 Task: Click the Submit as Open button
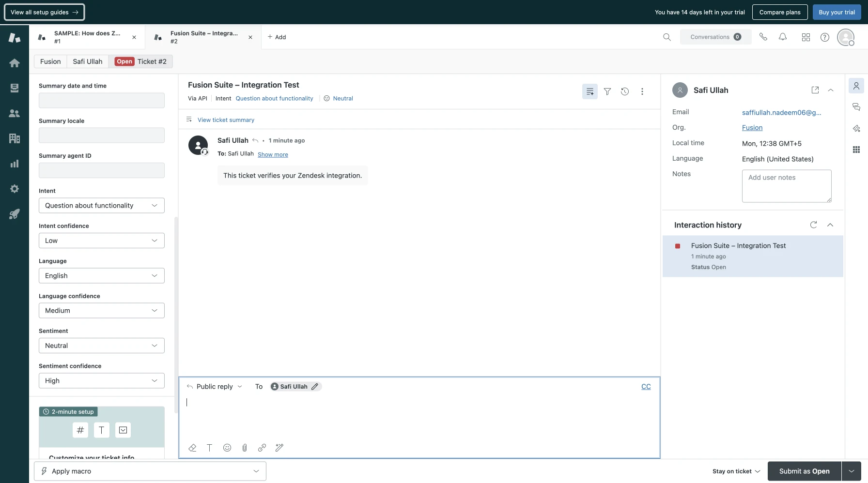coord(804,471)
